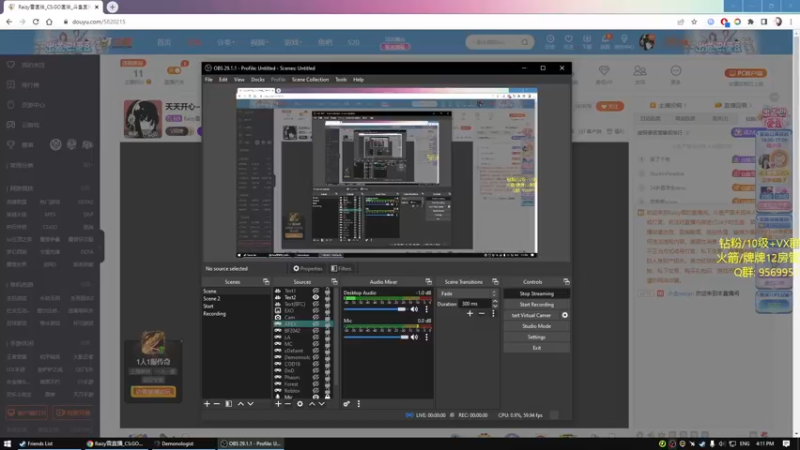Screen dimensions: 800x450
Task: Show the Cam source via eye icon
Action: click(x=316, y=317)
